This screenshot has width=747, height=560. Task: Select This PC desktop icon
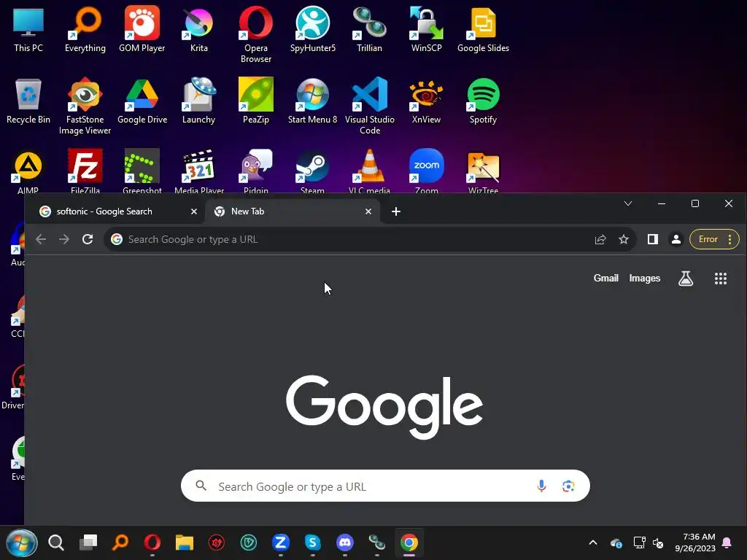28,29
